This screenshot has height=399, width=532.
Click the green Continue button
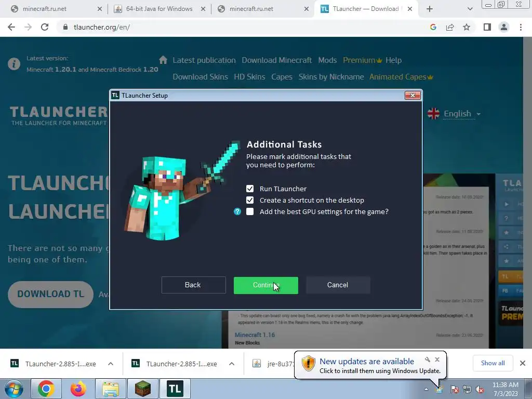[265, 285]
